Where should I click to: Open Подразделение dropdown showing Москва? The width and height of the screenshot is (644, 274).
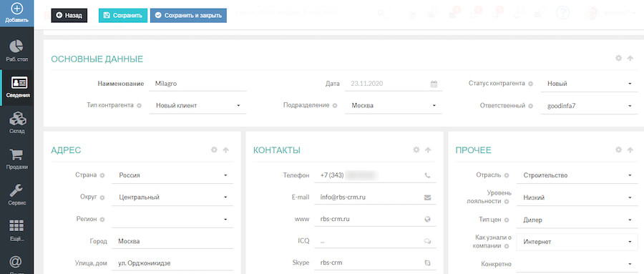[x=394, y=106]
